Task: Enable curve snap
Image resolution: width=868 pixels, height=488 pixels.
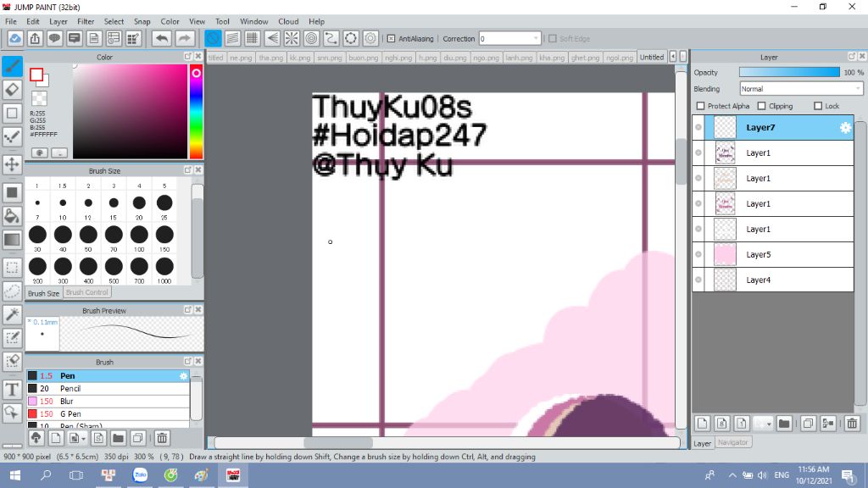Action: (x=331, y=38)
